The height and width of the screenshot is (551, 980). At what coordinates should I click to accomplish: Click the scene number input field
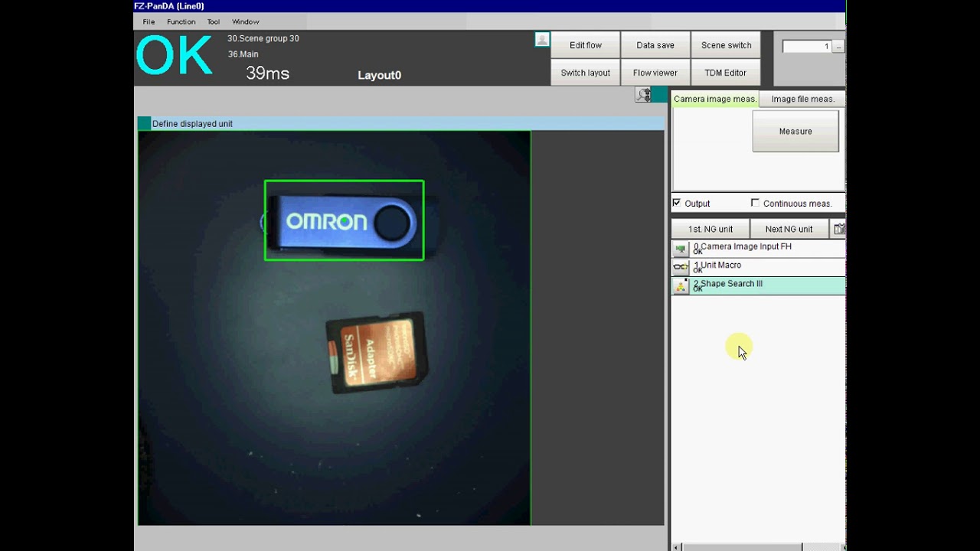[x=807, y=47]
